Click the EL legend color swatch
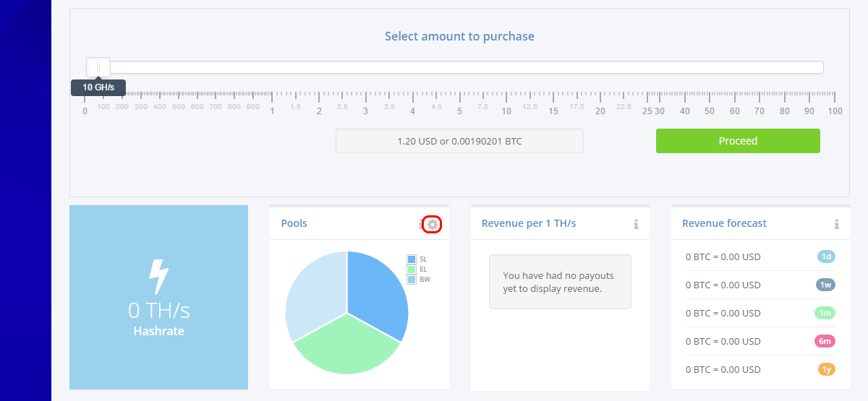 (x=412, y=269)
